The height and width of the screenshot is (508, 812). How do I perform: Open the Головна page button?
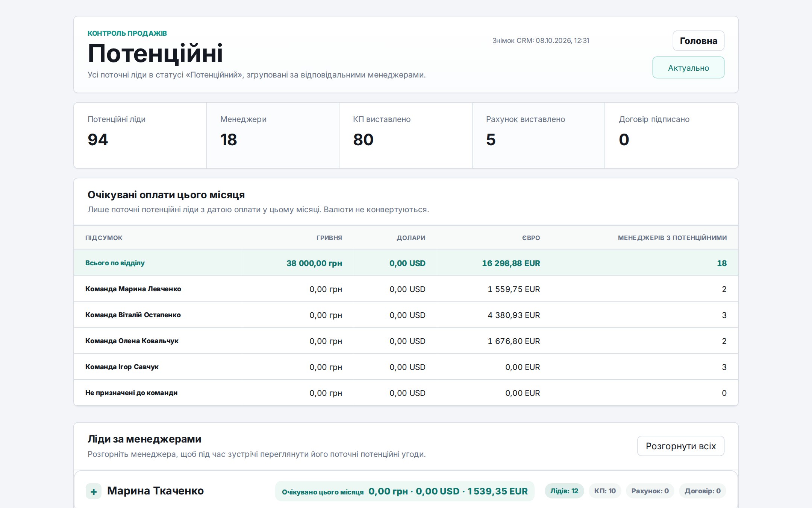tap(698, 41)
